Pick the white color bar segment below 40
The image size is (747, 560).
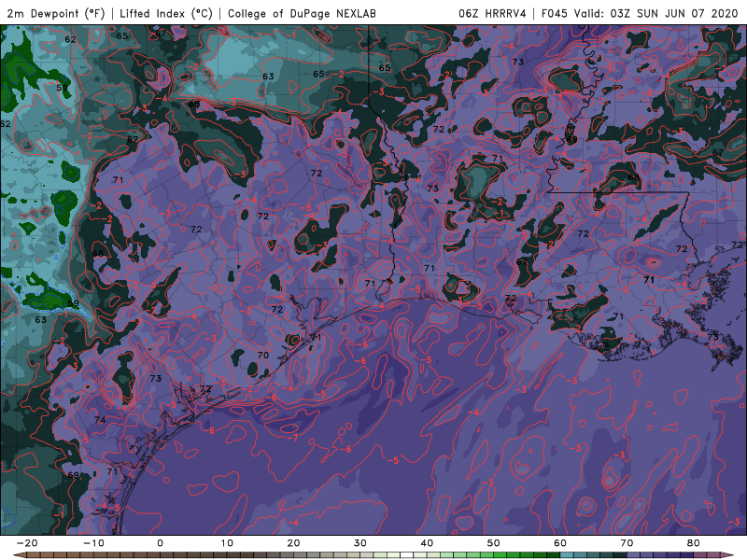[x=407, y=555]
